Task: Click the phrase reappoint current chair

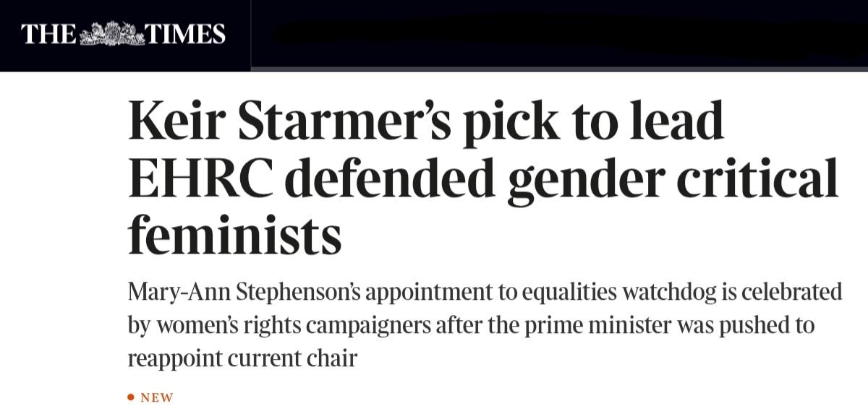Action: pyautogui.click(x=242, y=358)
